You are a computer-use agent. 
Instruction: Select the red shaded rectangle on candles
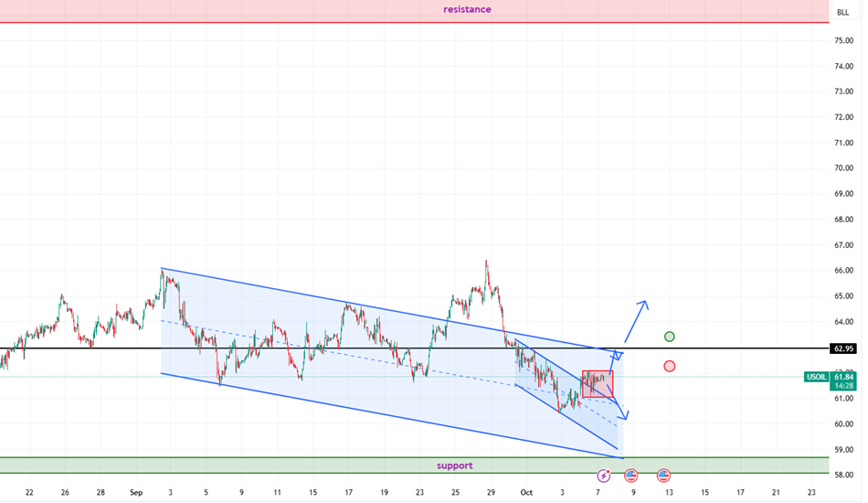pyautogui.click(x=597, y=384)
